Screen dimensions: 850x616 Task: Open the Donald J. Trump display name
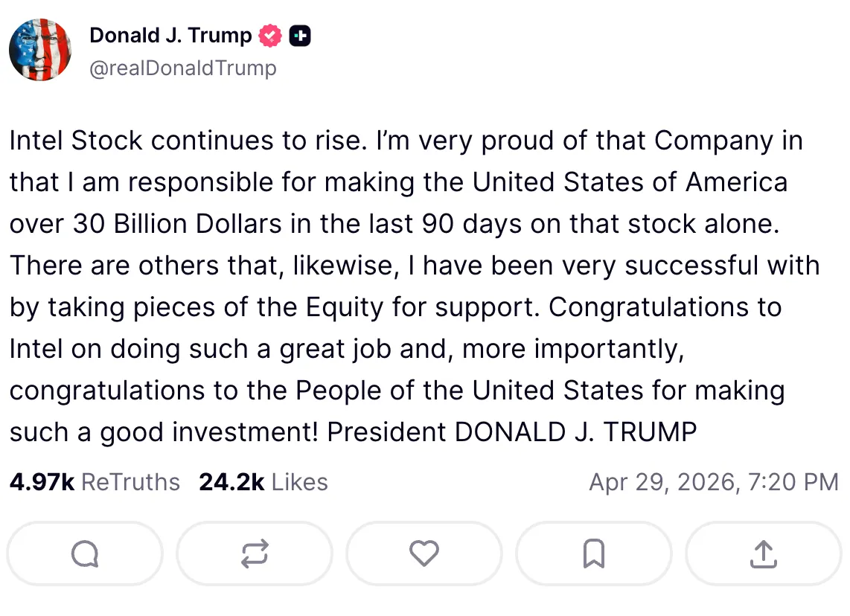[x=170, y=36]
